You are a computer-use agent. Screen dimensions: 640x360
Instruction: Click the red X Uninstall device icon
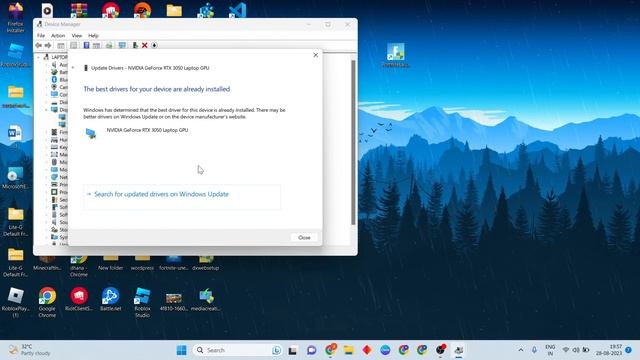click(144, 45)
